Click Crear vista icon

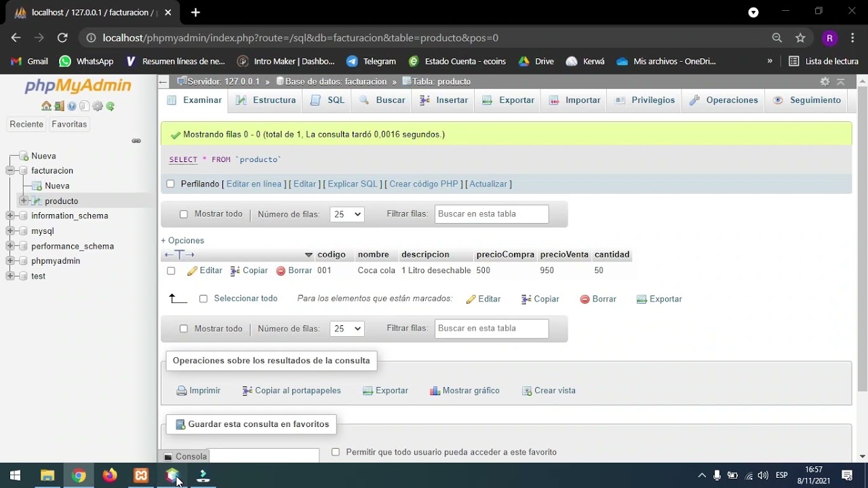[527, 390]
